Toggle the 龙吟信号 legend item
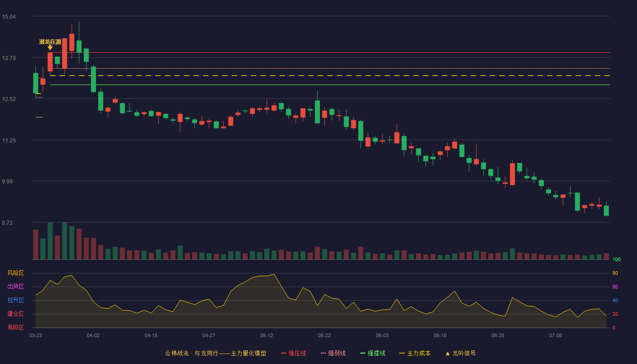 (x=460, y=353)
